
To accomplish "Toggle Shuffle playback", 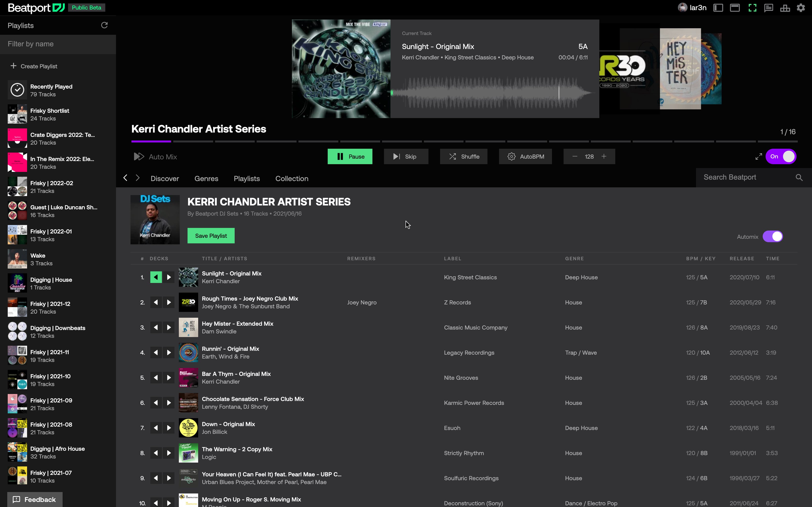I will [464, 157].
